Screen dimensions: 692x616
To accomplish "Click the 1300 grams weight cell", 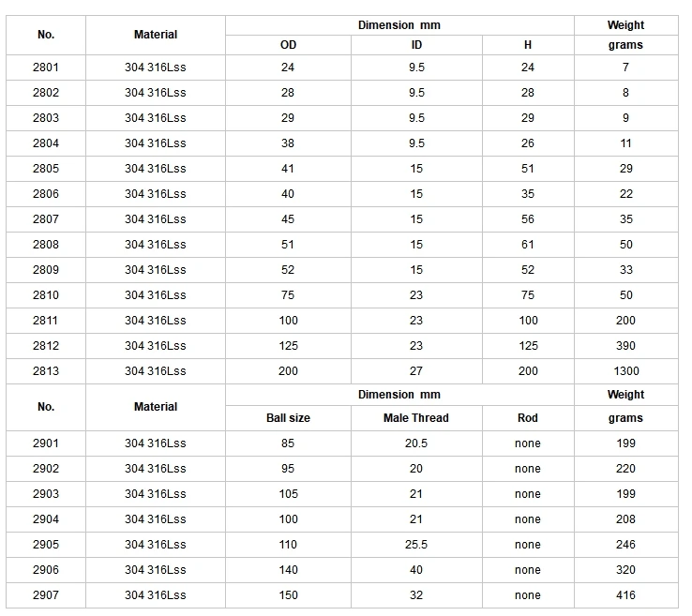I will (x=625, y=371).
